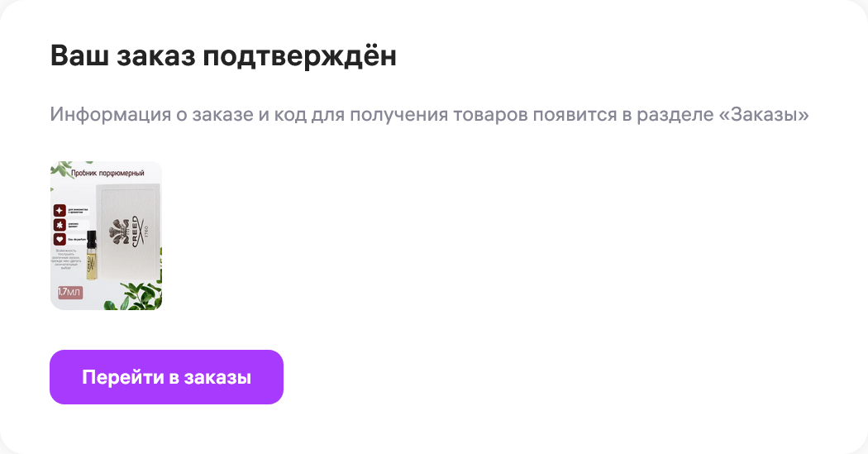Image resolution: width=868 pixels, height=454 pixels.
Task: Open the Creed perfume sample thumbnail
Action: 106,236
